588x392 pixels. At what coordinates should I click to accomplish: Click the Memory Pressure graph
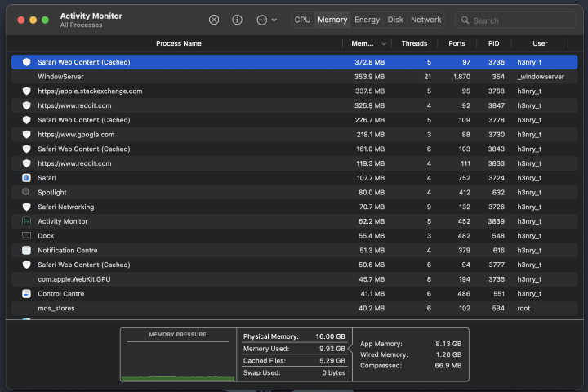pos(178,354)
